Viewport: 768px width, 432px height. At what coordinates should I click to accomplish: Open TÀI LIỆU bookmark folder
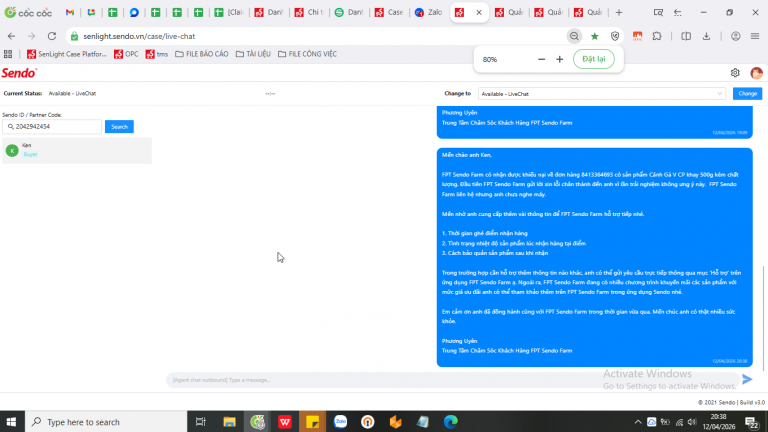(253, 54)
